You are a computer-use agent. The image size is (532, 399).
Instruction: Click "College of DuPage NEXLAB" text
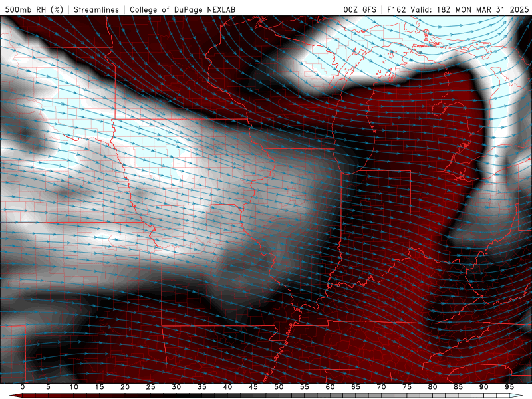(x=182, y=9)
